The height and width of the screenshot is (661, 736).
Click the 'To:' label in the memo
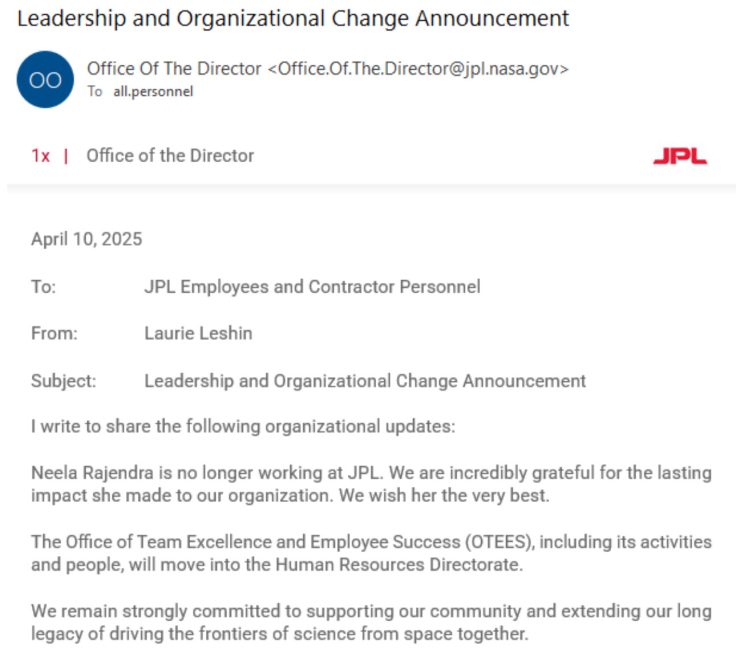click(x=43, y=287)
